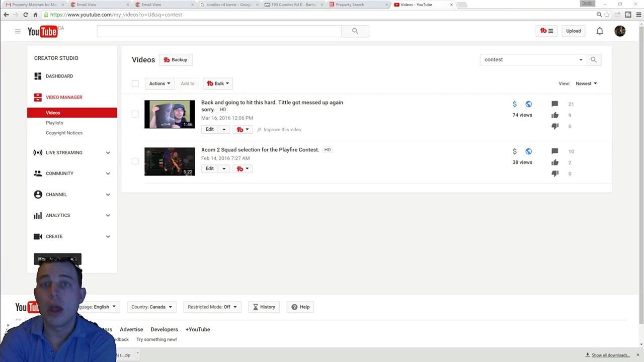Click the YouTube search magnifier button
The height and width of the screenshot is (362, 644).
click(x=355, y=31)
